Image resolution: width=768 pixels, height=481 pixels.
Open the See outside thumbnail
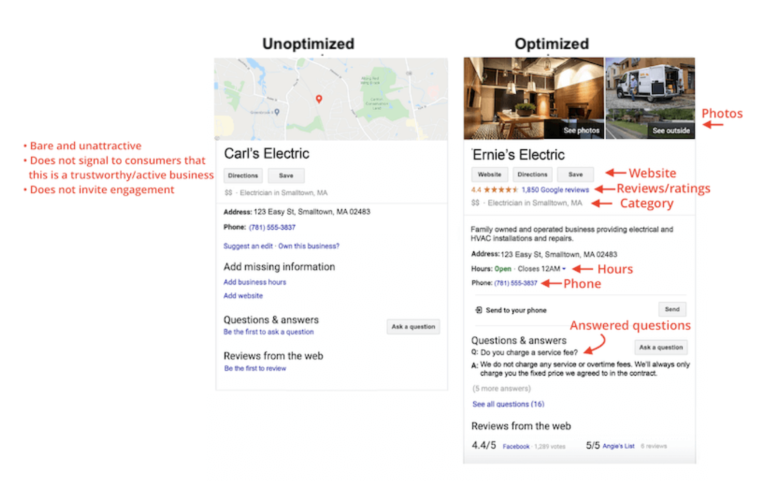coord(650,99)
